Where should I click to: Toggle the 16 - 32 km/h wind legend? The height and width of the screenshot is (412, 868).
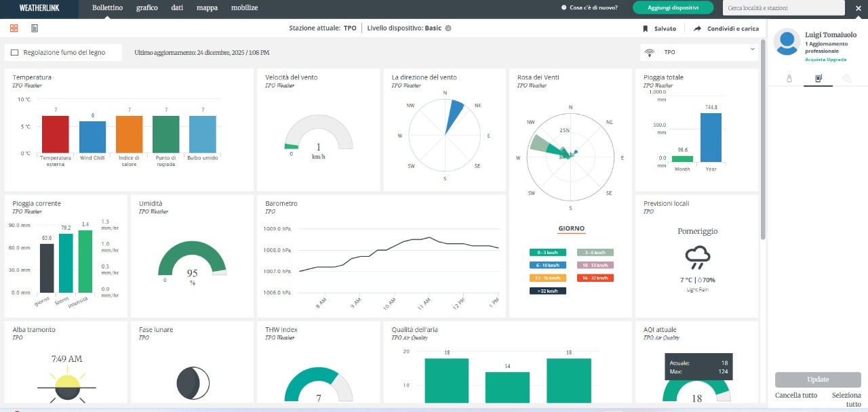595,278
